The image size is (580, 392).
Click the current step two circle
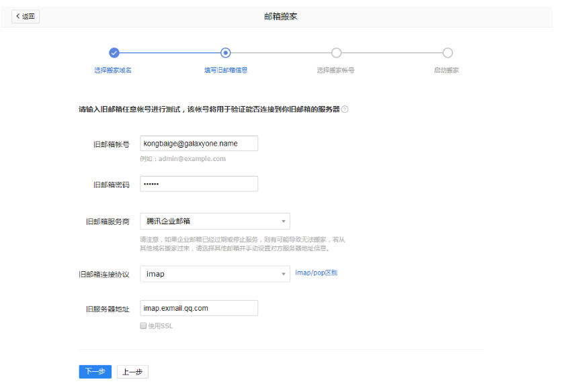click(226, 53)
